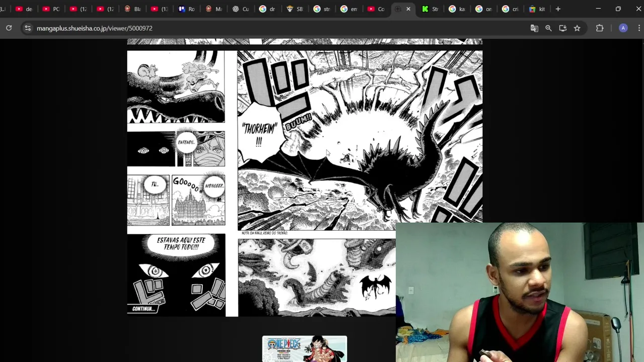Click the install app icon in address bar

pos(562,28)
